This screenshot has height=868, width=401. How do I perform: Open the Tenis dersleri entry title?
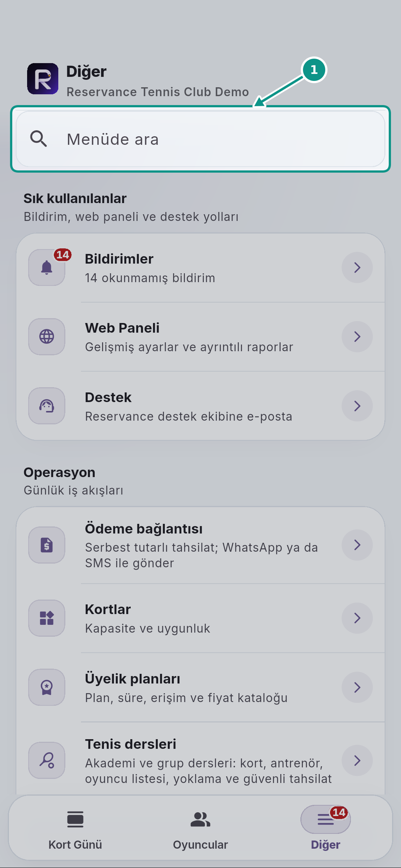point(131,744)
